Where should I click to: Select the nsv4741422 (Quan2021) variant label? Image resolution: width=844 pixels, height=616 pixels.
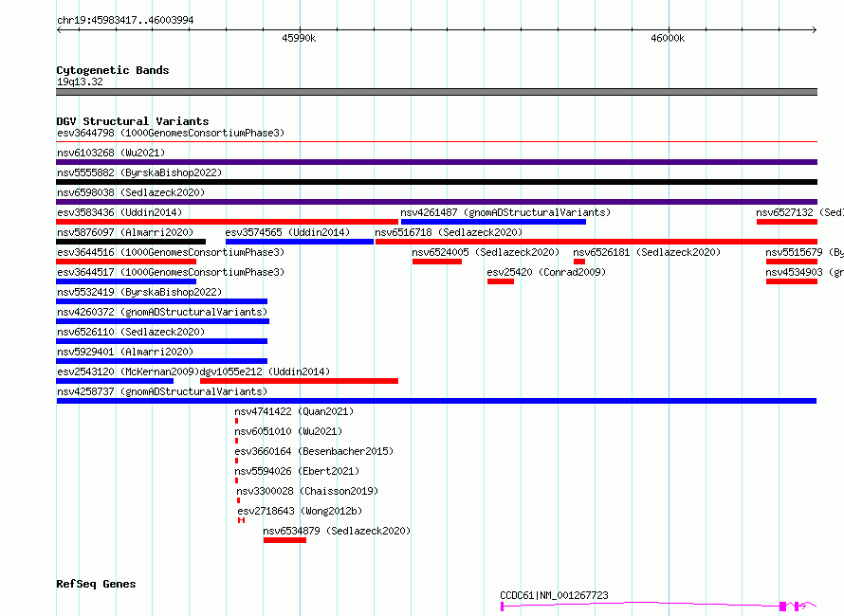point(293,411)
